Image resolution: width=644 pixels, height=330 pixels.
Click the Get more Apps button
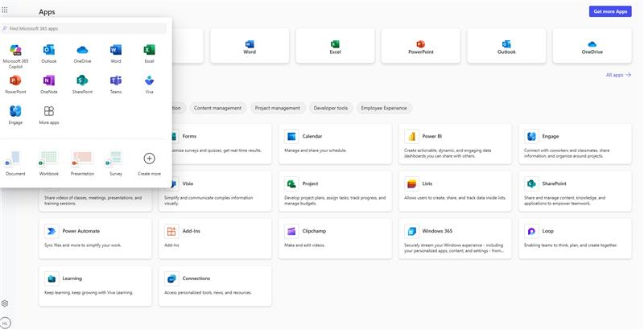click(610, 11)
